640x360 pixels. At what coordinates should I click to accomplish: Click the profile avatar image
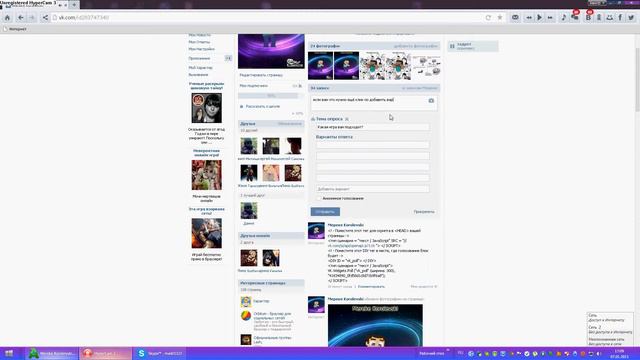coord(271,51)
